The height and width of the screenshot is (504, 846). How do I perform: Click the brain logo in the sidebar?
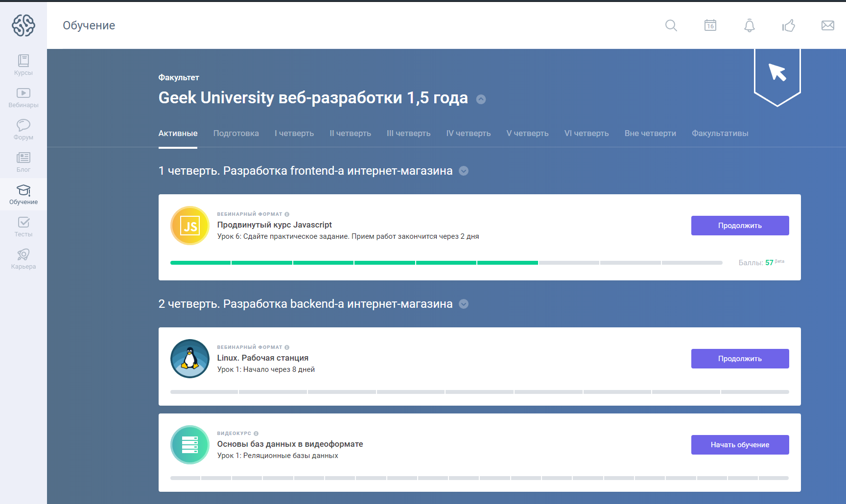23,25
